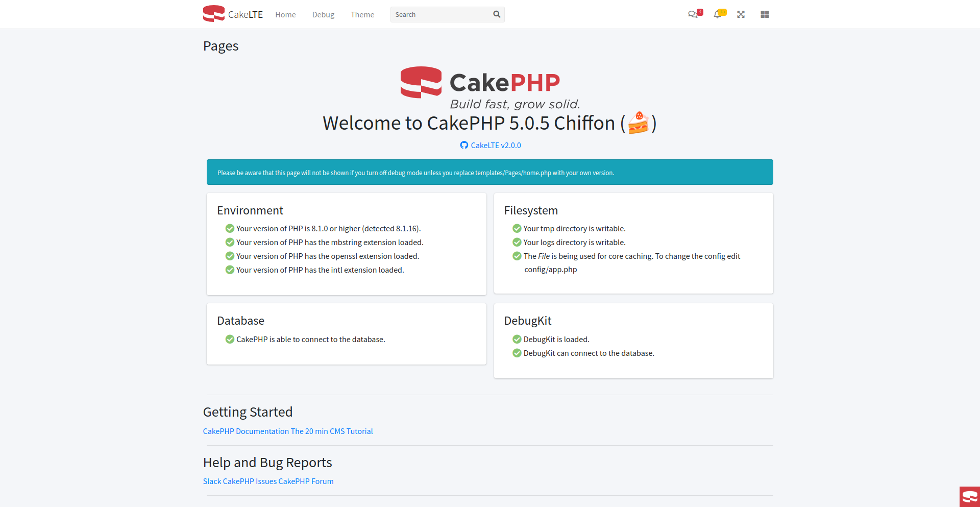Click check icon for mbstring extension line

pyautogui.click(x=230, y=242)
